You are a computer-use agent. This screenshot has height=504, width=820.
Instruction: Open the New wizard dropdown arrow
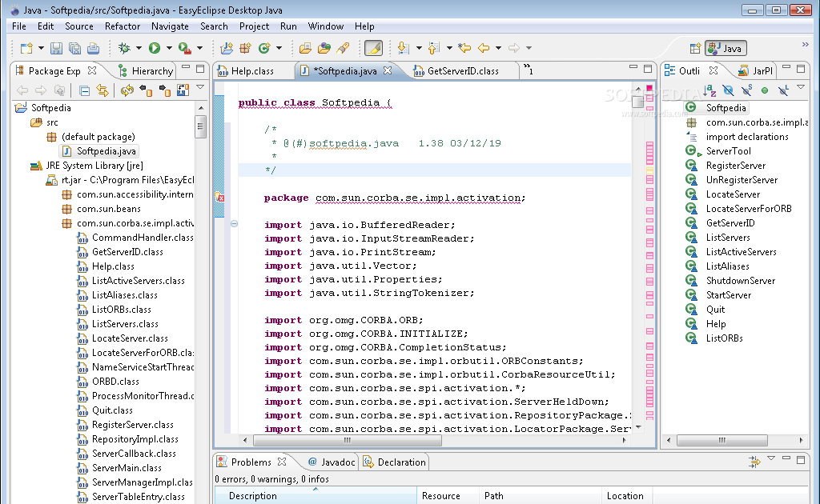coord(41,48)
